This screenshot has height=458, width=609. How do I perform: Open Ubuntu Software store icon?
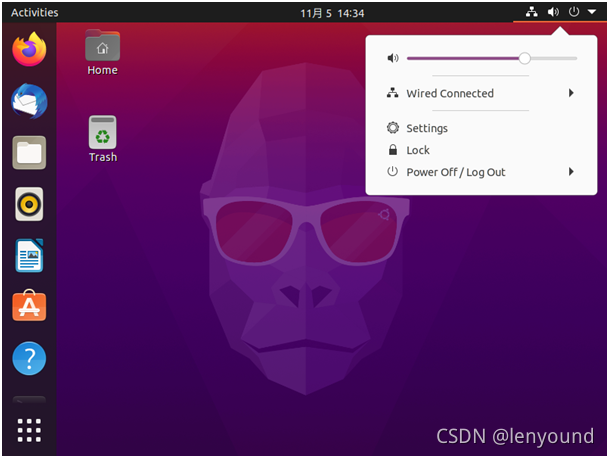(x=29, y=305)
